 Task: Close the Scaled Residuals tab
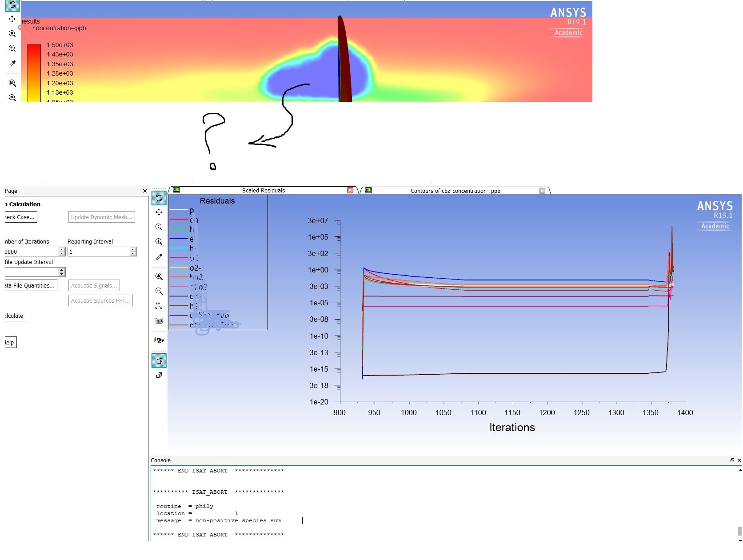click(x=350, y=190)
